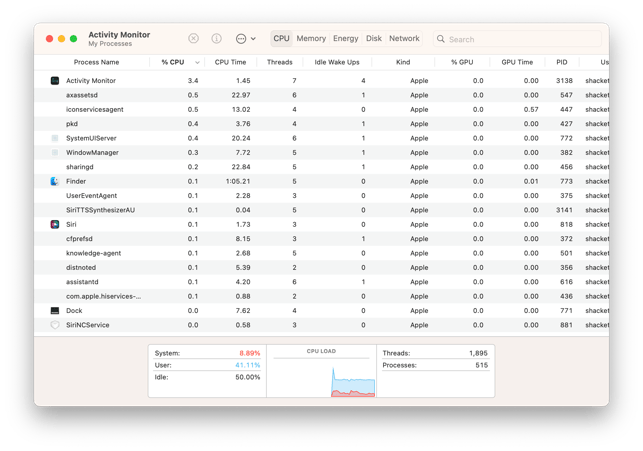This screenshot has width=643, height=451.
Task: Sort by Process Name column header
Action: (96, 62)
